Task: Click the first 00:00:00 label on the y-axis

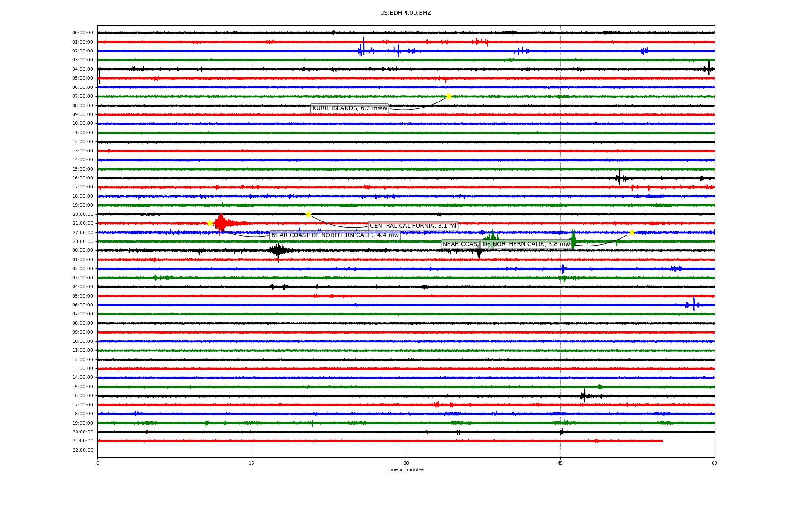Action: click(x=82, y=33)
